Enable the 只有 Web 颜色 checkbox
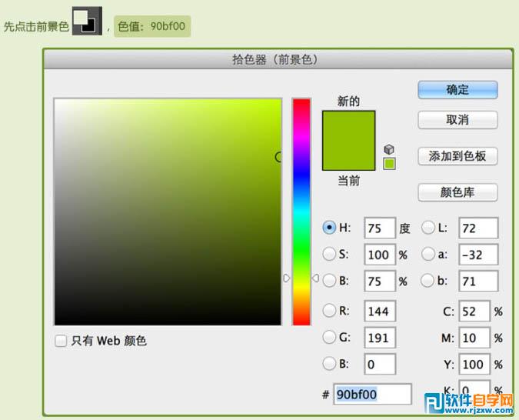Screen dimensions: 519x420 (x=61, y=341)
